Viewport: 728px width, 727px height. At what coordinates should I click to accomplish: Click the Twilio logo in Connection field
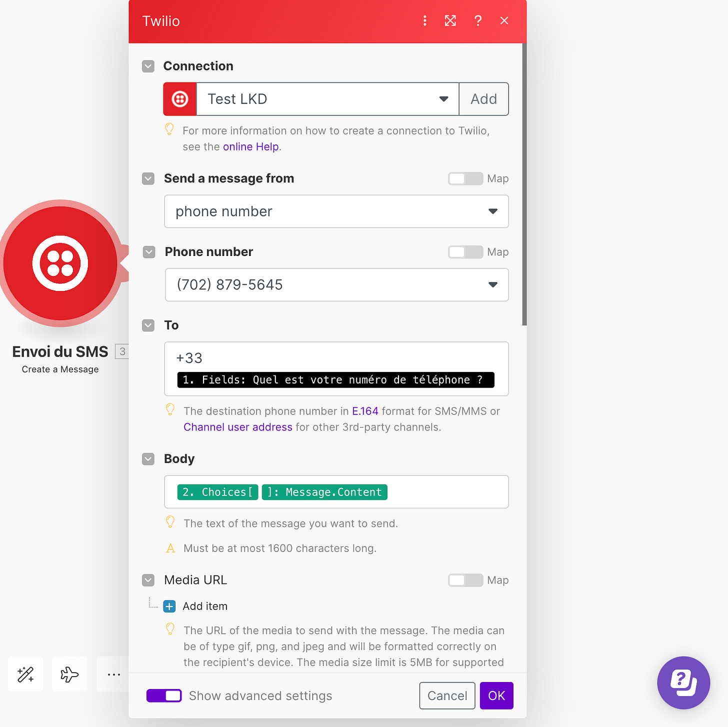(x=180, y=99)
